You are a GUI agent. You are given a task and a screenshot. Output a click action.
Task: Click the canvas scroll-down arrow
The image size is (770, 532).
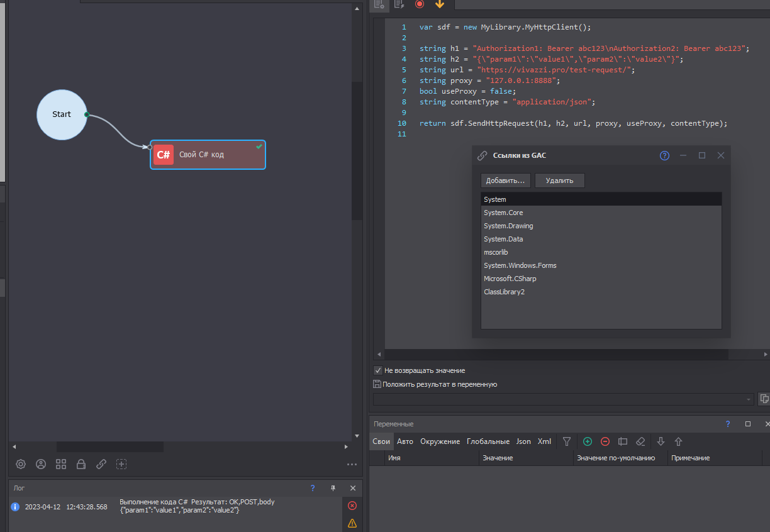click(x=357, y=436)
